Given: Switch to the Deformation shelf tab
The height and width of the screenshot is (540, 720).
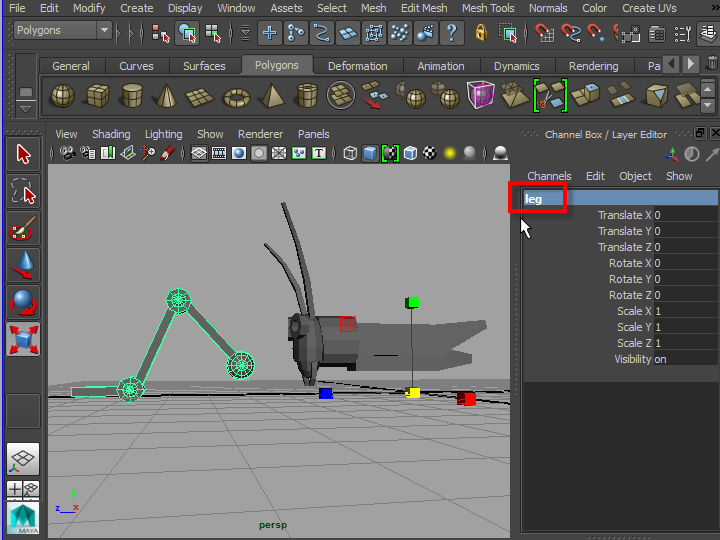Looking at the screenshot, I should (358, 66).
